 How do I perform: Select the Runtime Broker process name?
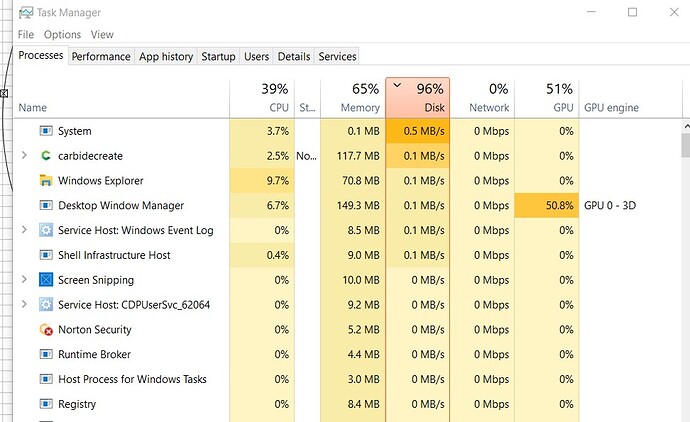(94, 354)
